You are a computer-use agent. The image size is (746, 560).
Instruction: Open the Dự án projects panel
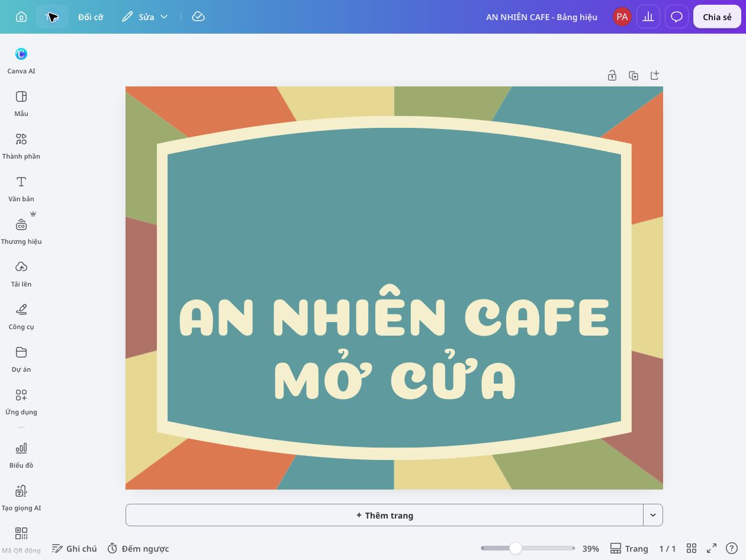(21, 359)
